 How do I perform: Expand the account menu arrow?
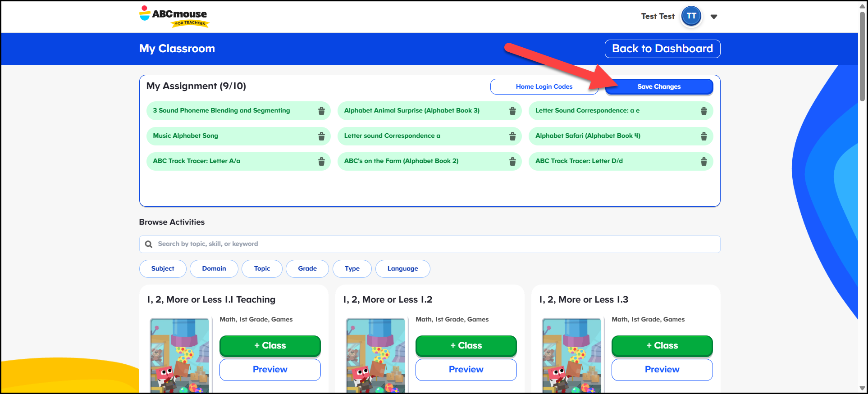[714, 17]
